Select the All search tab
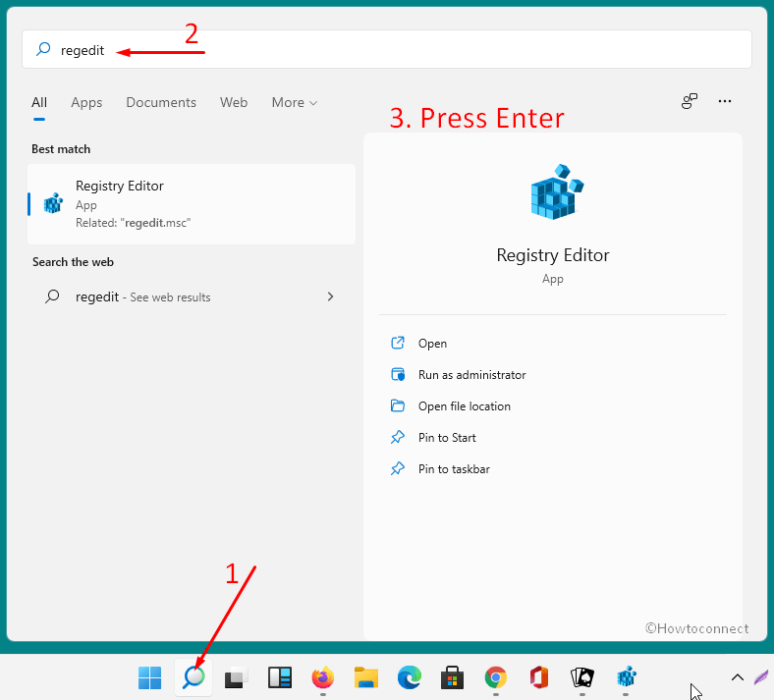This screenshot has width=774, height=700. 39,103
